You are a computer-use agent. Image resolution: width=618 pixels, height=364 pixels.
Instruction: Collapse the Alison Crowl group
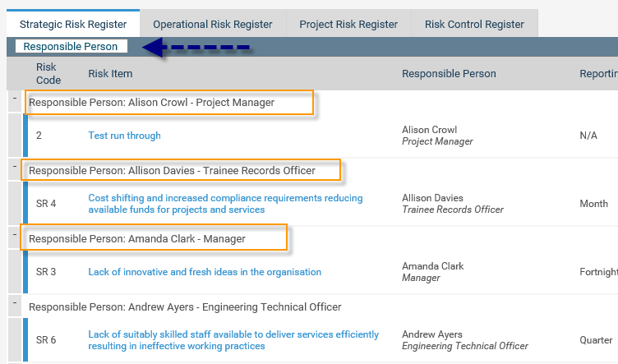pos(16,99)
